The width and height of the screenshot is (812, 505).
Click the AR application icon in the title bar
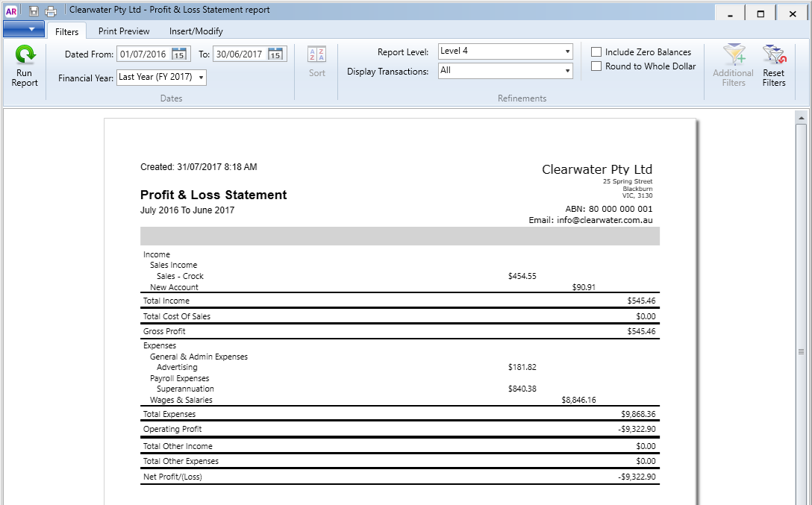pyautogui.click(x=10, y=10)
